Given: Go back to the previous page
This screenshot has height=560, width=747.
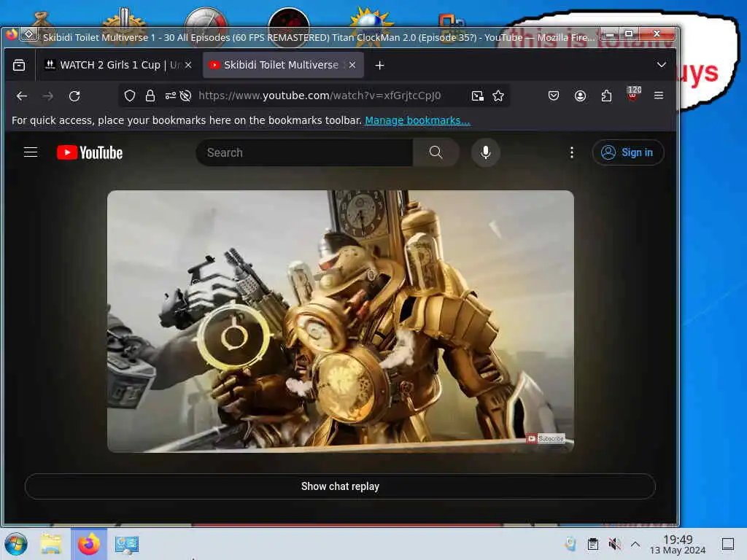Looking at the screenshot, I should pos(21,96).
